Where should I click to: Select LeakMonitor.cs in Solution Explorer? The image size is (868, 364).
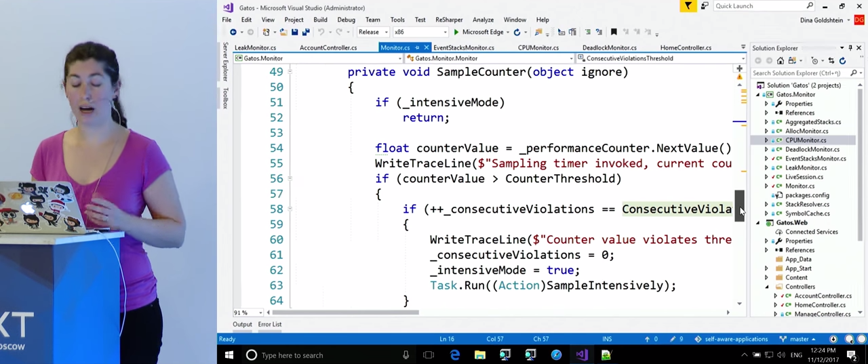(806, 168)
